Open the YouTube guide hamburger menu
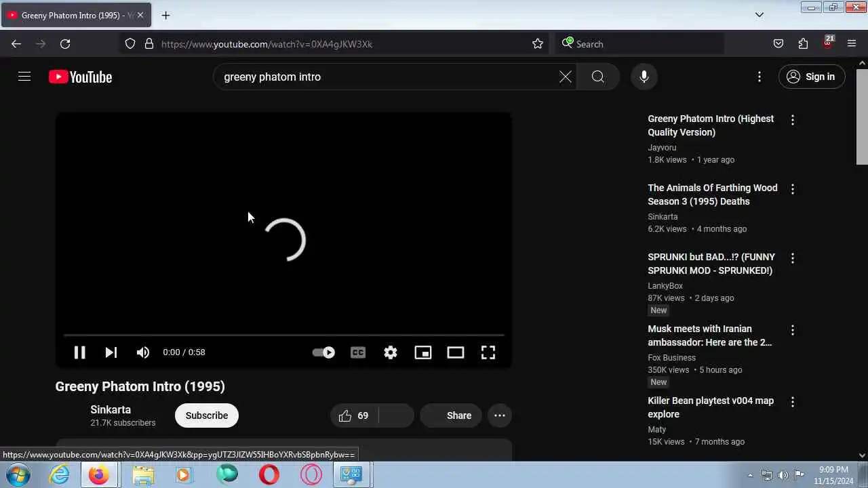The image size is (868, 488). (x=24, y=77)
